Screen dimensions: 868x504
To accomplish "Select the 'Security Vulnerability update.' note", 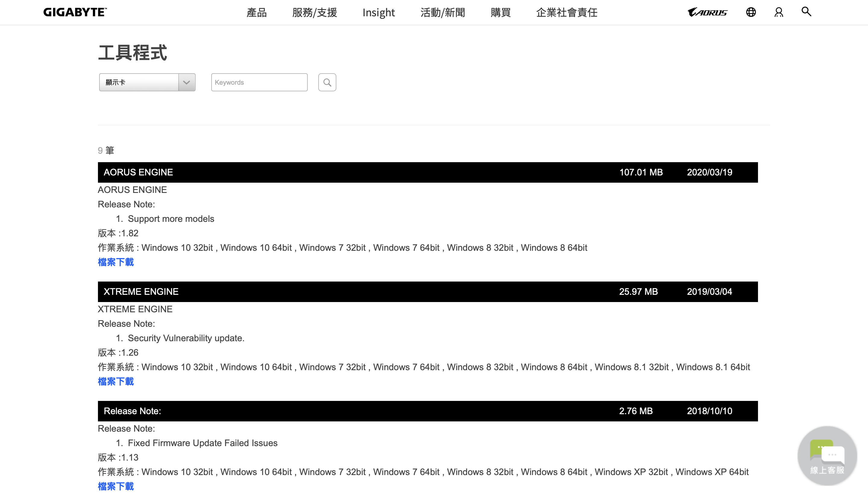I will click(x=186, y=338).
